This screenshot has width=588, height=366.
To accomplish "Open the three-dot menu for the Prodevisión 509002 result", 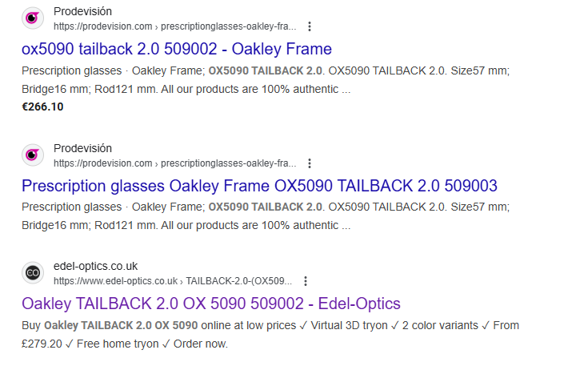I will pos(310,26).
